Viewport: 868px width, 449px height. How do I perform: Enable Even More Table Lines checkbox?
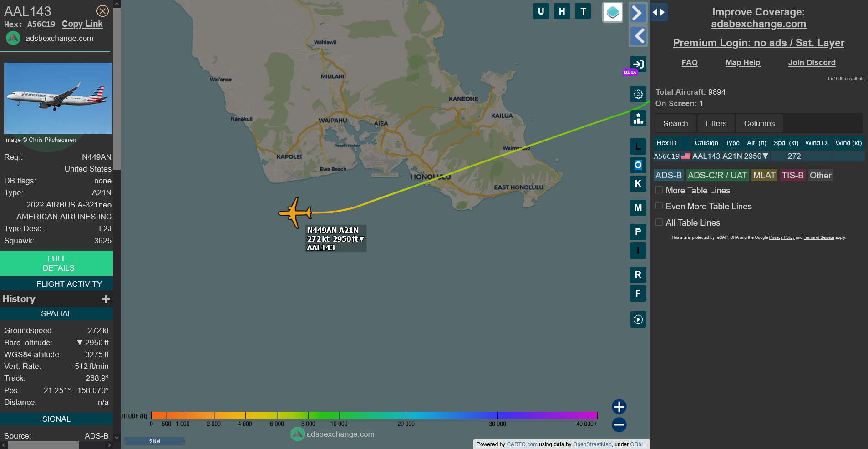659,206
